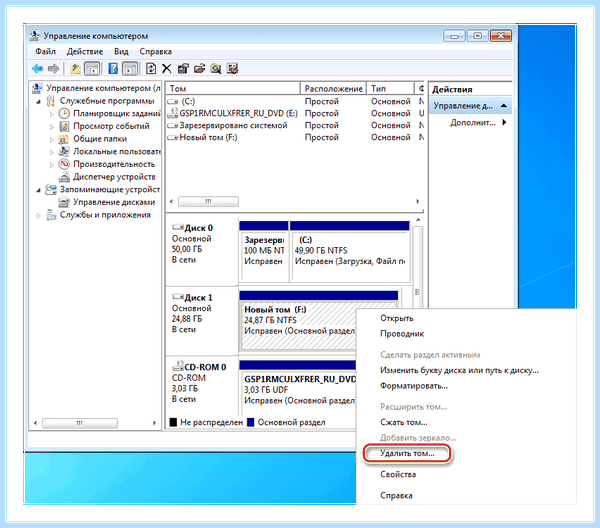
Task: Click the last toolbar settings icon
Action: pyautogui.click(x=232, y=69)
